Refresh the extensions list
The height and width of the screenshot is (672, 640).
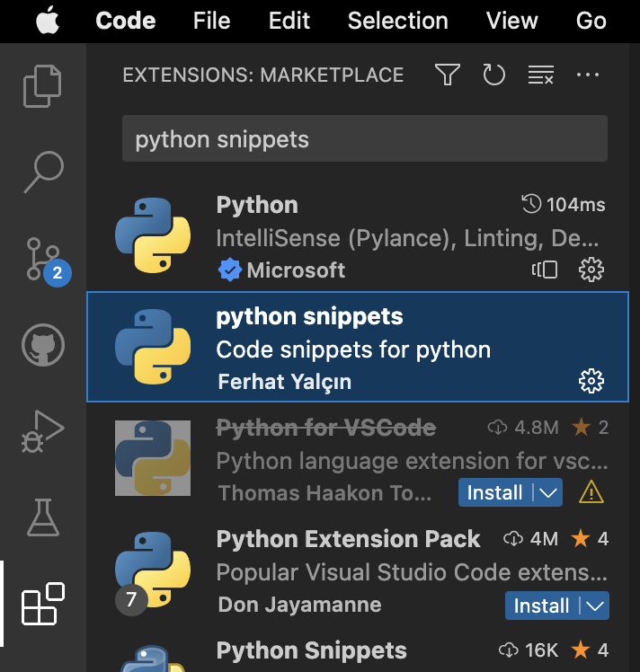coord(493,75)
